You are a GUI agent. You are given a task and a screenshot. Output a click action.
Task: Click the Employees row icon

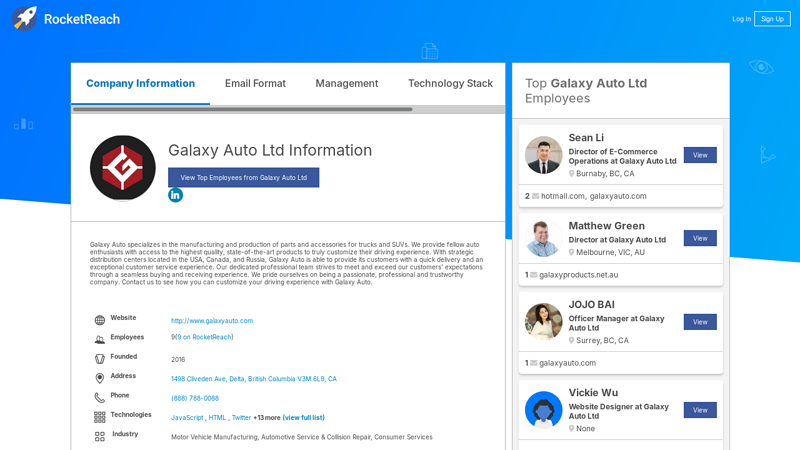tap(99, 340)
